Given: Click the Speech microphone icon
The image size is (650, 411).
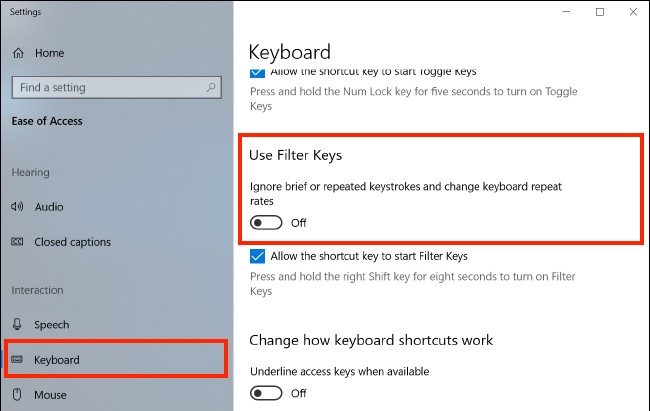Looking at the screenshot, I should point(17,325).
